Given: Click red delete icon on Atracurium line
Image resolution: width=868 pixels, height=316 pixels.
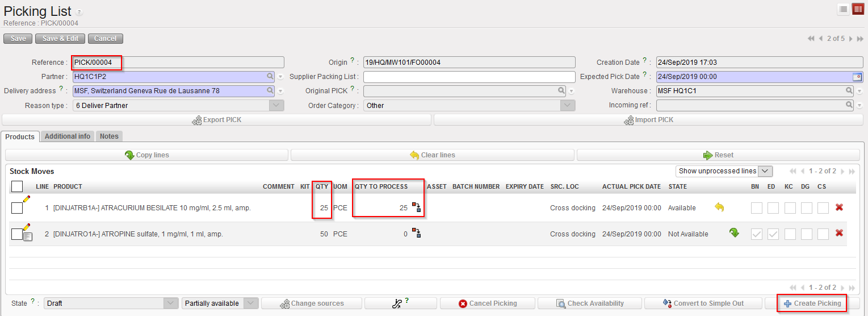Looking at the screenshot, I should (838, 207).
